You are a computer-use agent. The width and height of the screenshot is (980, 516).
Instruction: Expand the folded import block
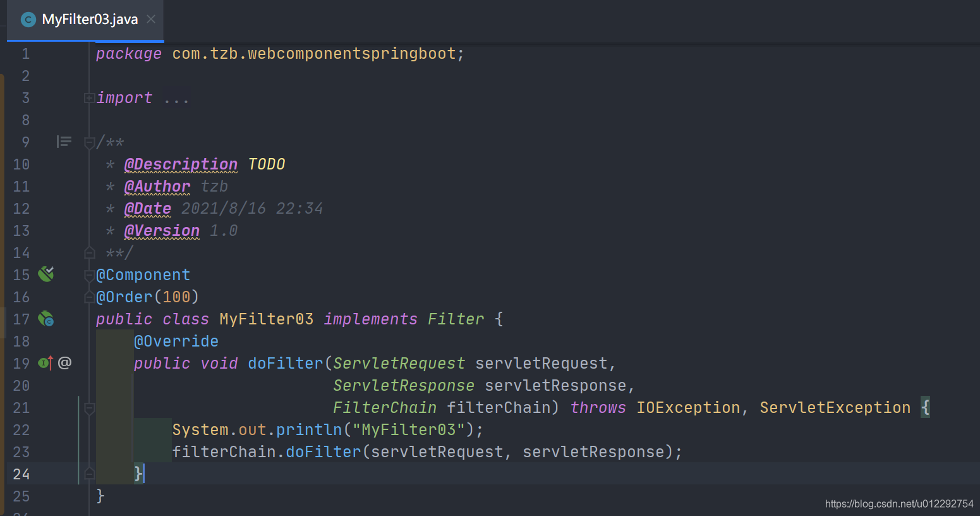(89, 98)
